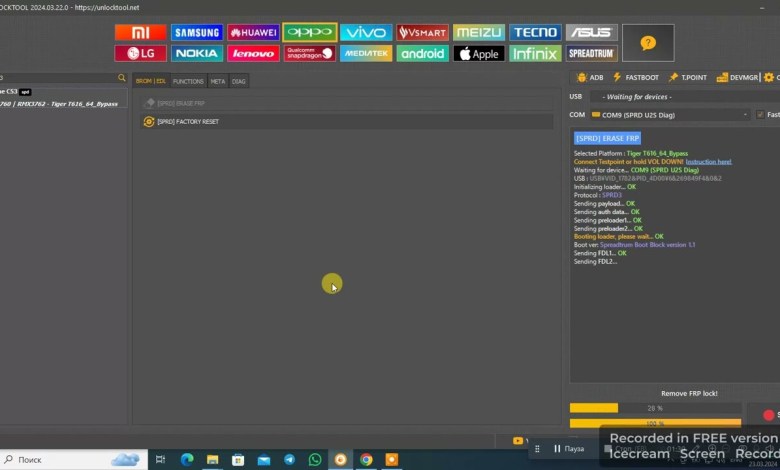Toggle the Fast checkbox beside COM port

coord(760,115)
